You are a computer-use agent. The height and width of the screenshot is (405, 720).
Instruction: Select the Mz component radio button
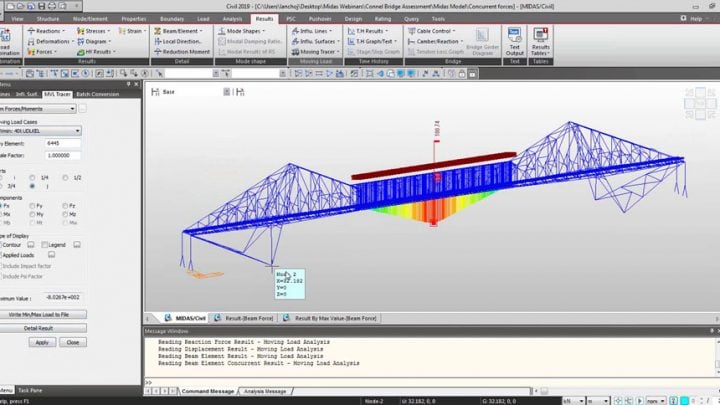tap(65, 214)
